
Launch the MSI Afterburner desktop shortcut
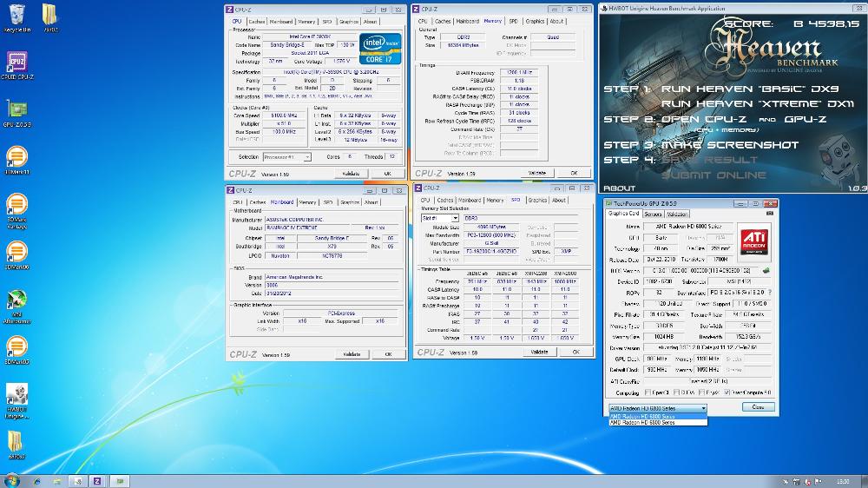pos(16,307)
